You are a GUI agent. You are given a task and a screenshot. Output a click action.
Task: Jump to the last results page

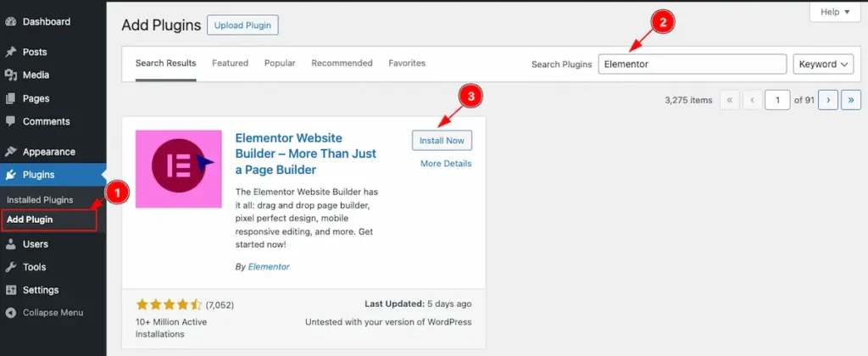(850, 100)
